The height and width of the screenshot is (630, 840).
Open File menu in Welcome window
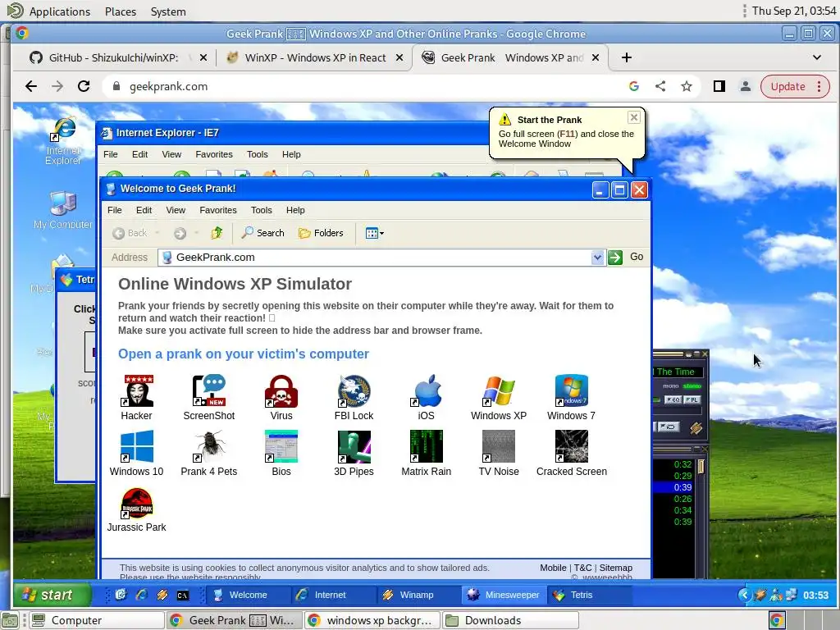[x=115, y=210]
